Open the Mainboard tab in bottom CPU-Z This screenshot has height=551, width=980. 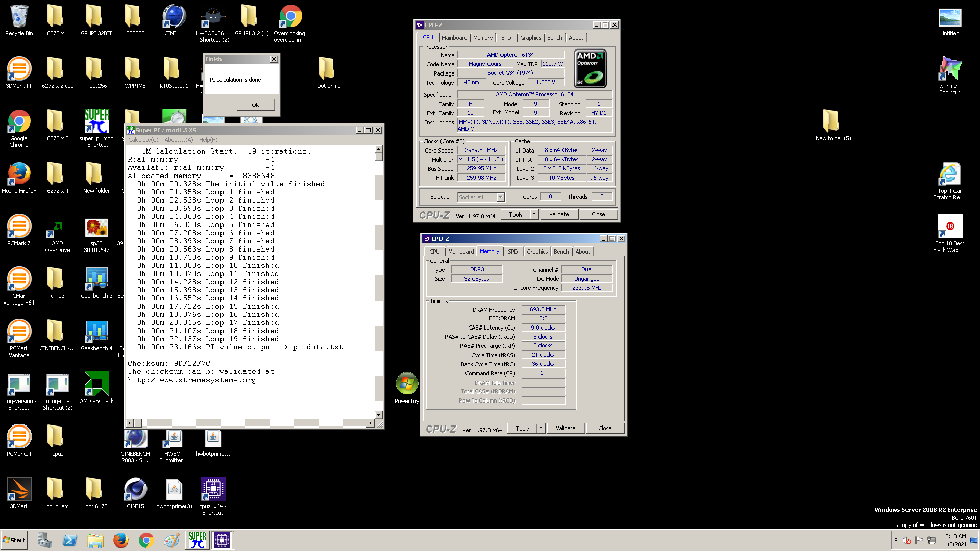tap(461, 252)
